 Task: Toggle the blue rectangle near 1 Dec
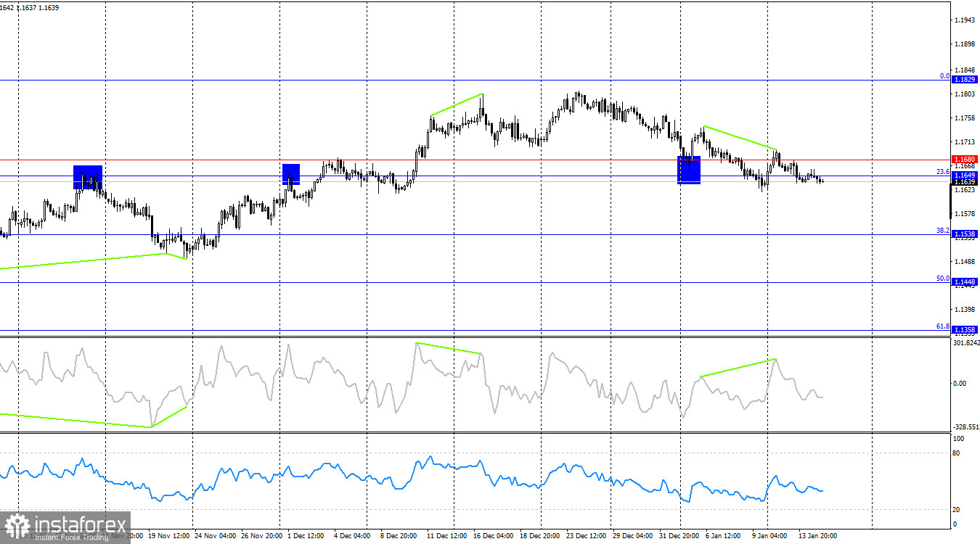point(290,174)
